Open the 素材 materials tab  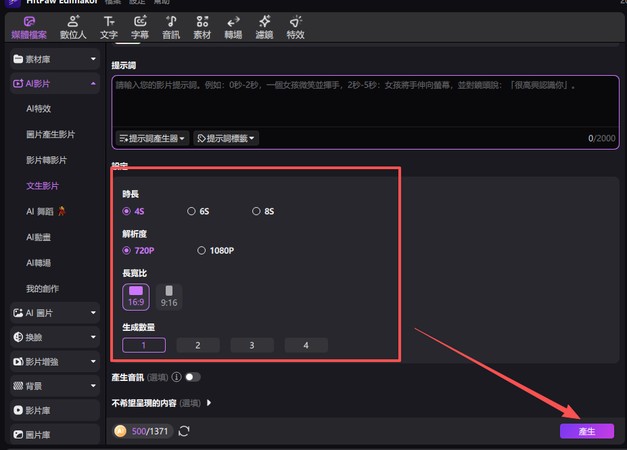[x=202, y=28]
